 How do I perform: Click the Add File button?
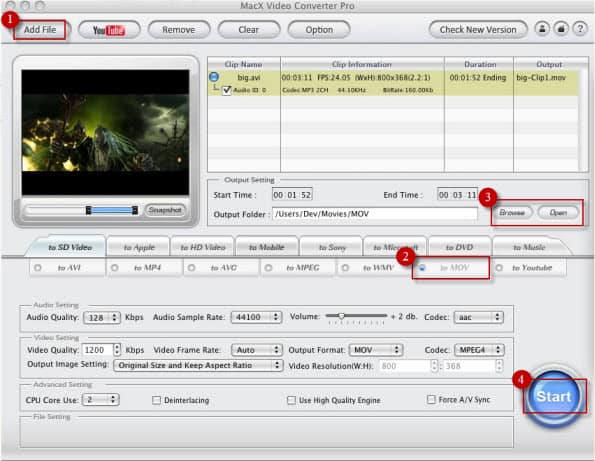(40, 30)
